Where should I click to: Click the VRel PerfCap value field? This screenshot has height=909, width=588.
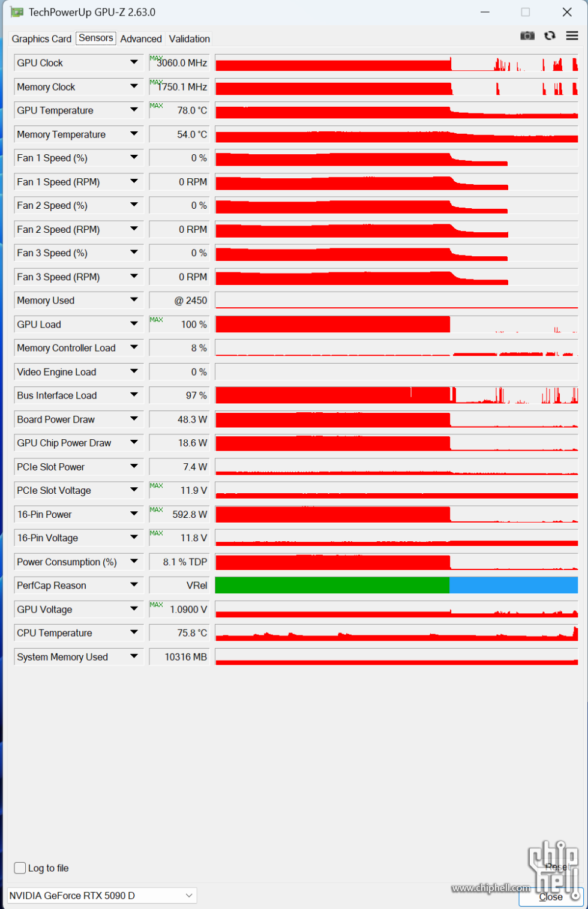179,586
